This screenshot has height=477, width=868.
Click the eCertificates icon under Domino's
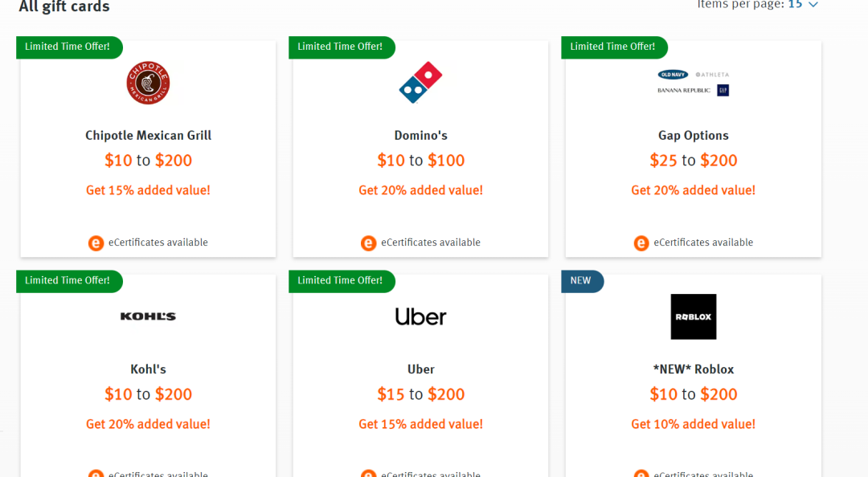[369, 243]
